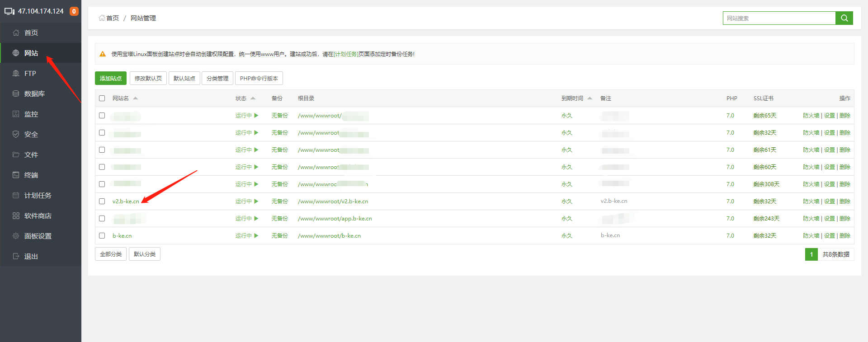Screen dimensions: 868x342
Task: Click the search magnifier icon button
Action: coord(844,18)
